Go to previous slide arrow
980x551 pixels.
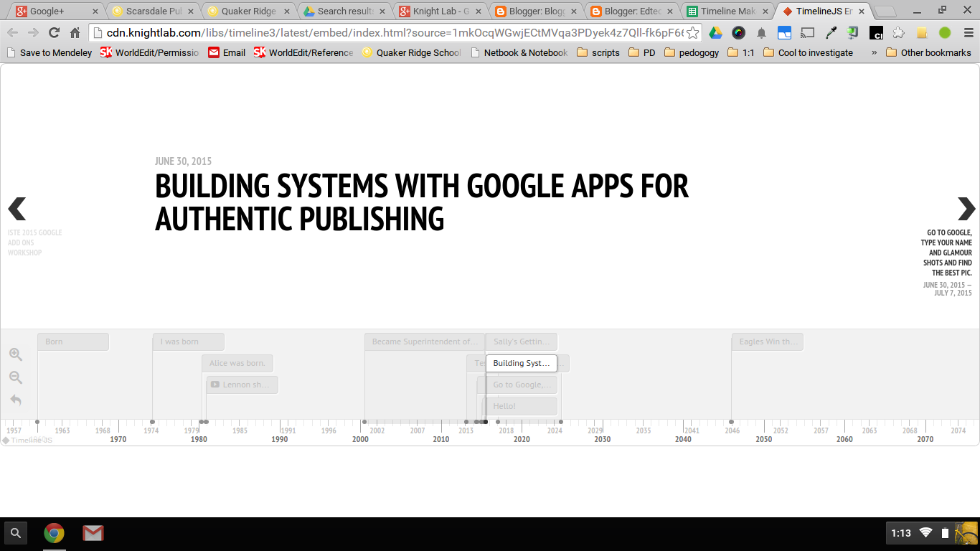pos(17,209)
